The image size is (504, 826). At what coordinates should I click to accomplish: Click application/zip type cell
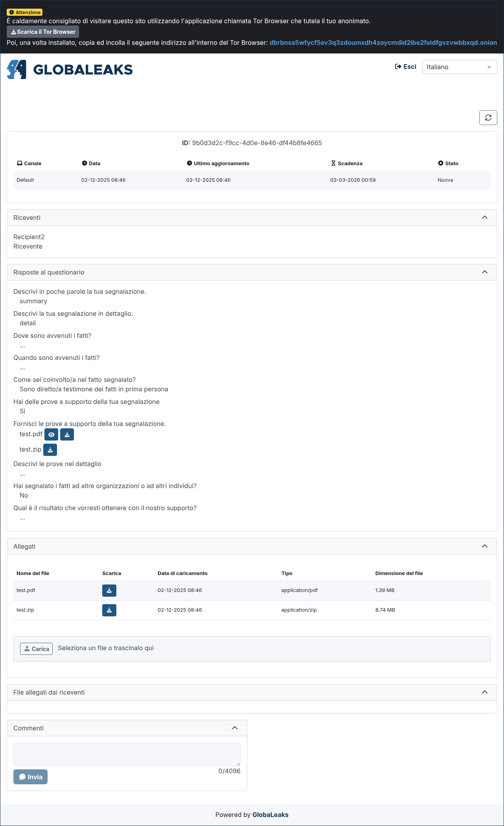[299, 610]
